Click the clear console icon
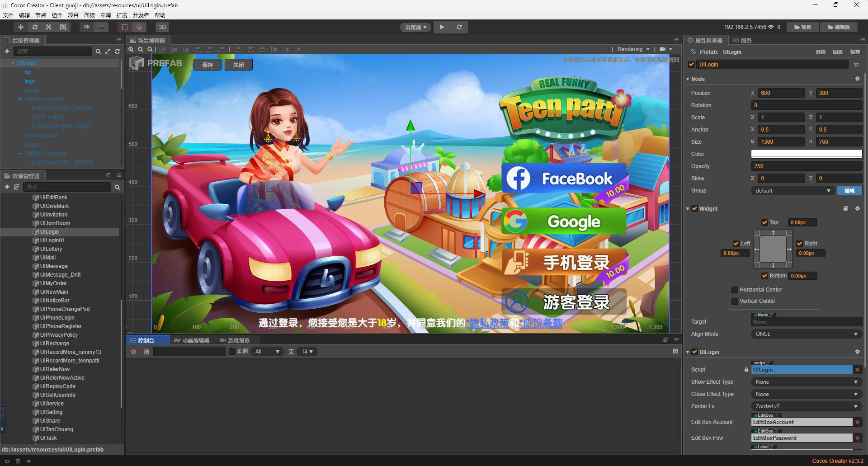Image resolution: width=868 pixels, height=466 pixels. click(x=134, y=352)
